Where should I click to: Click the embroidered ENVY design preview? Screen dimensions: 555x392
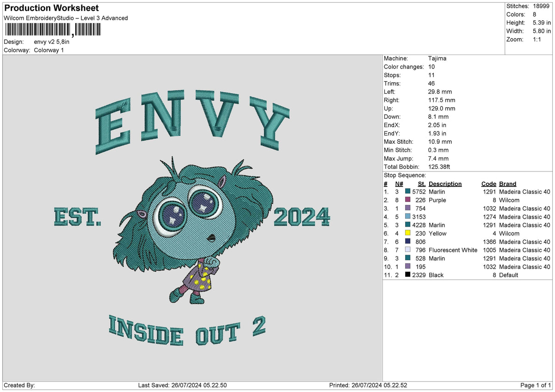click(x=192, y=217)
